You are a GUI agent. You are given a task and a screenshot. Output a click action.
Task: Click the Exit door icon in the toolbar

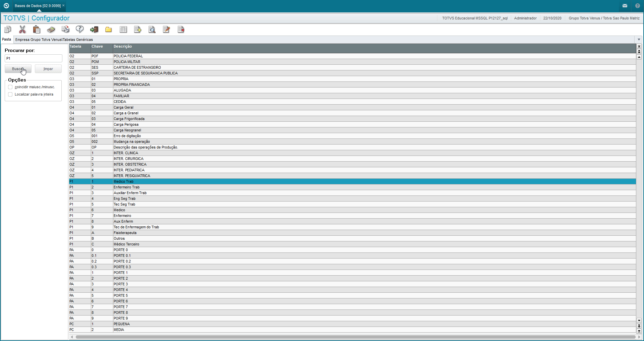tap(94, 30)
